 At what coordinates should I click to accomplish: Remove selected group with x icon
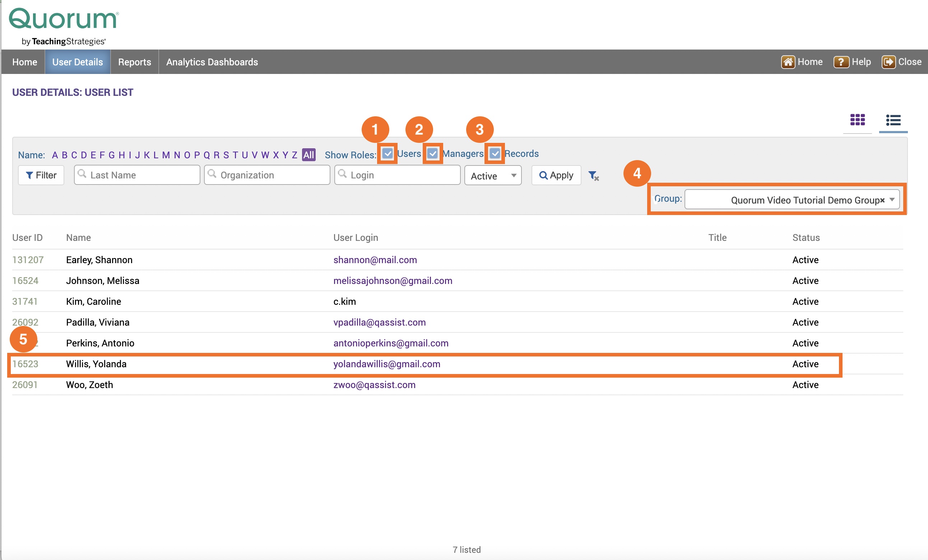click(x=882, y=201)
